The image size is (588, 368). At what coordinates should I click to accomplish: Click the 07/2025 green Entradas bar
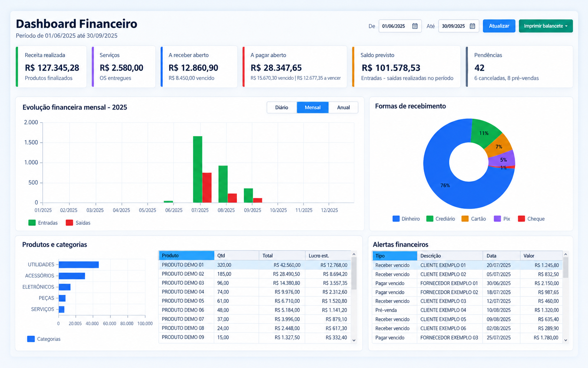198,169
